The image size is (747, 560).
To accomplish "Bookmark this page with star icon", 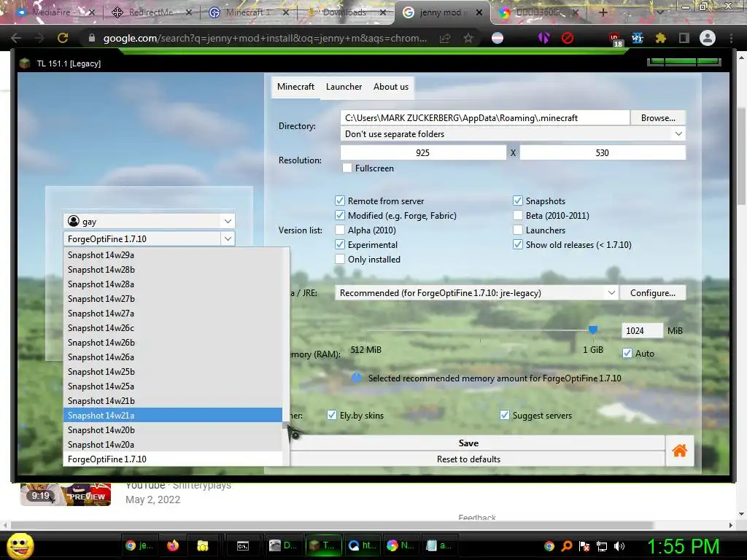I will coord(468,38).
